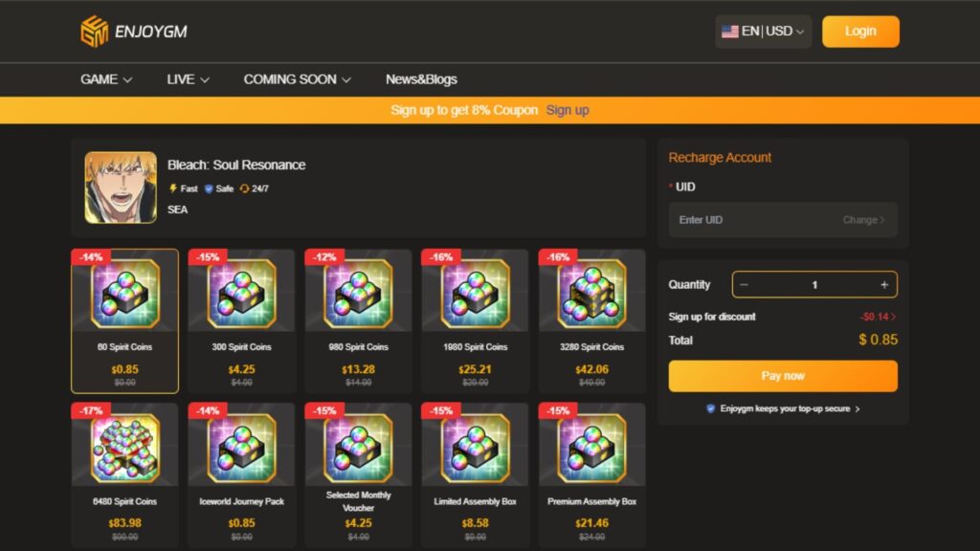The width and height of the screenshot is (980, 551).
Task: Choose the 300 Spirit Coins pack icon
Action: 241,294
